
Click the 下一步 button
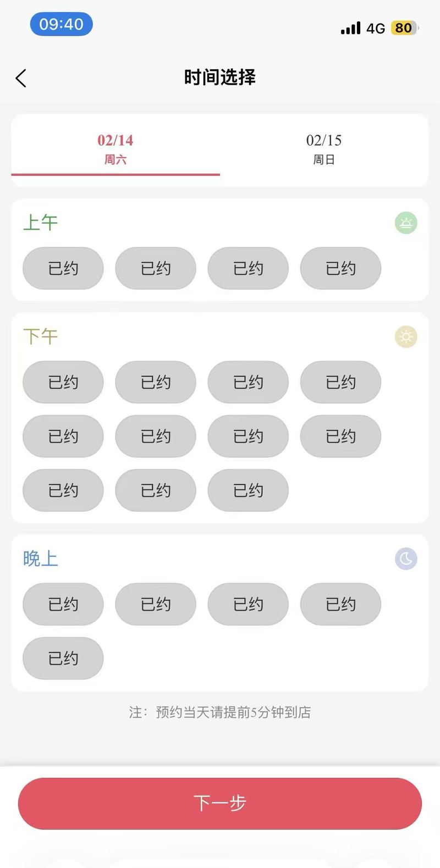tap(220, 803)
